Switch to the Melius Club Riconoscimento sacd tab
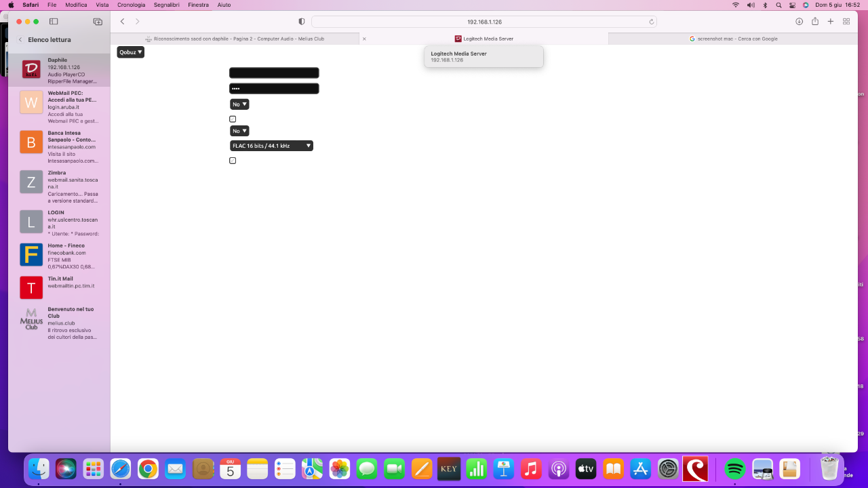The image size is (868, 488). click(x=235, y=39)
